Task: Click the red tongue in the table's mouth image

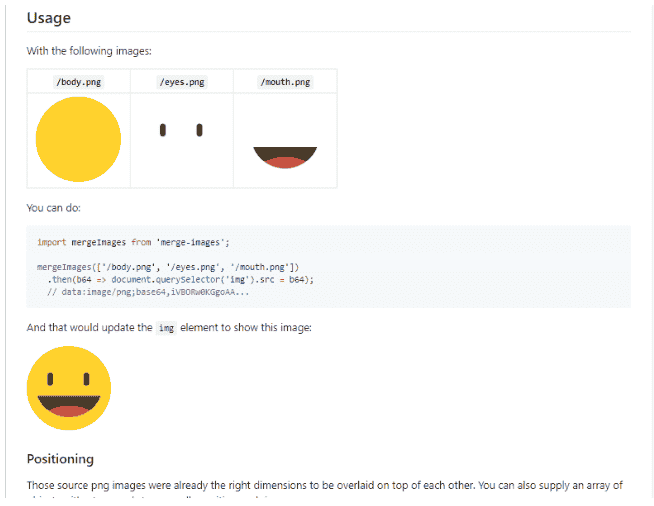Action: click(x=286, y=163)
